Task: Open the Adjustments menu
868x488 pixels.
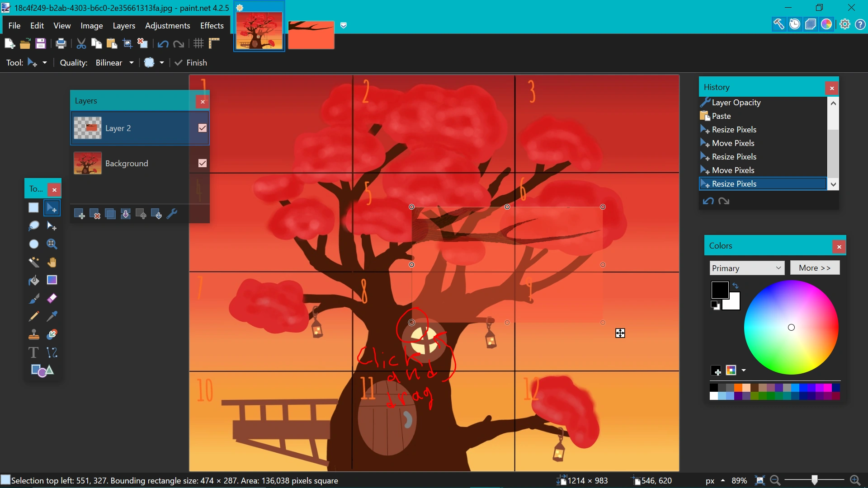Action: pyautogui.click(x=167, y=26)
